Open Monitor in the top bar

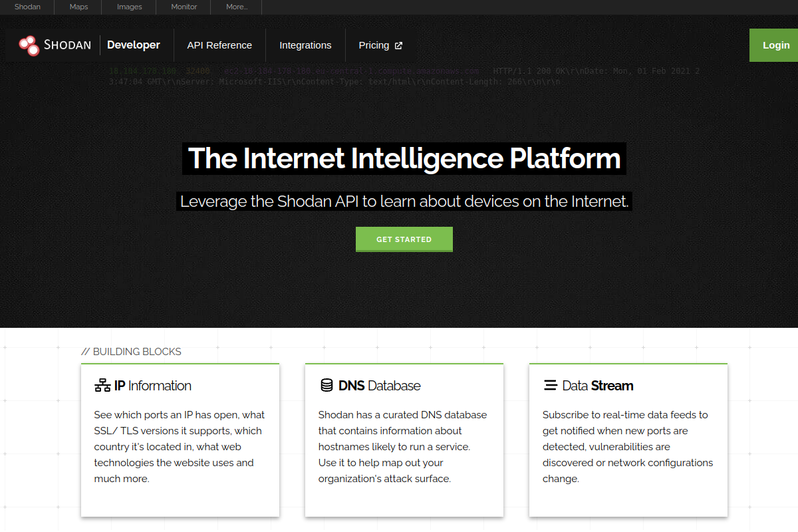click(184, 7)
